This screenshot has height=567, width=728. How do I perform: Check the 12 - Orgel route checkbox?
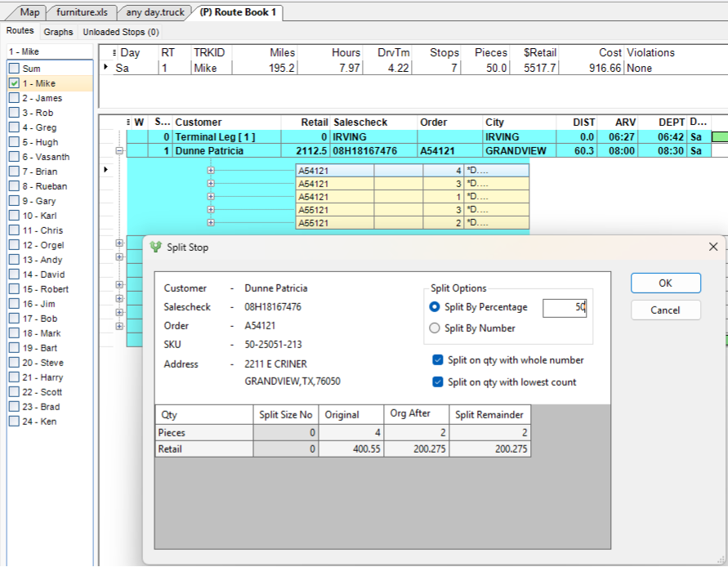tap(15, 245)
